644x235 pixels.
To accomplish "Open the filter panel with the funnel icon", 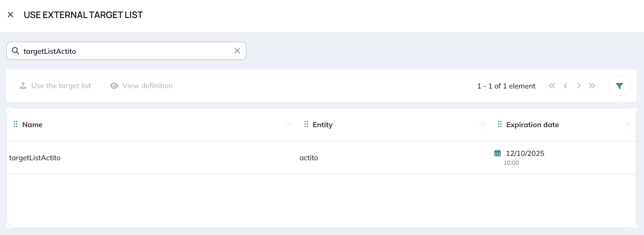I will 619,86.
